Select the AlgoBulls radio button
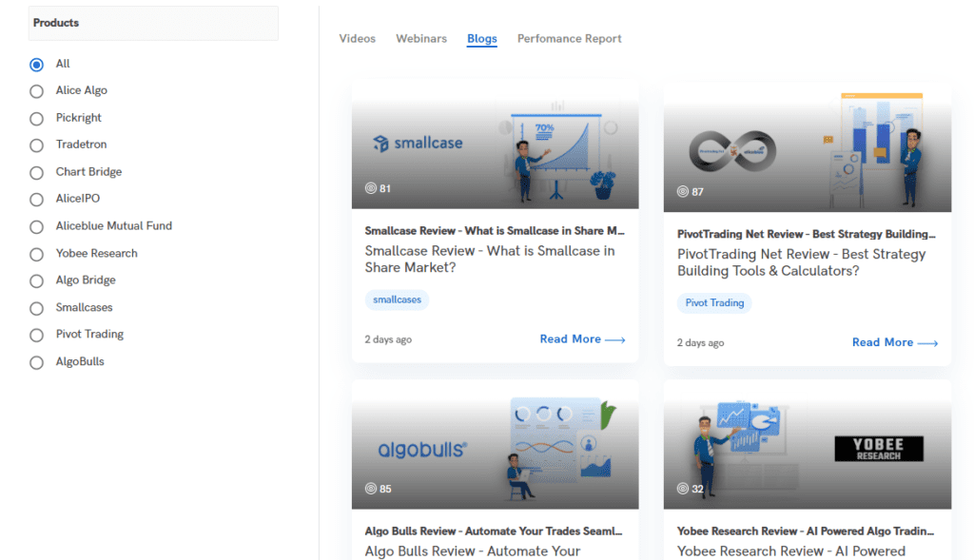 pyautogui.click(x=37, y=362)
